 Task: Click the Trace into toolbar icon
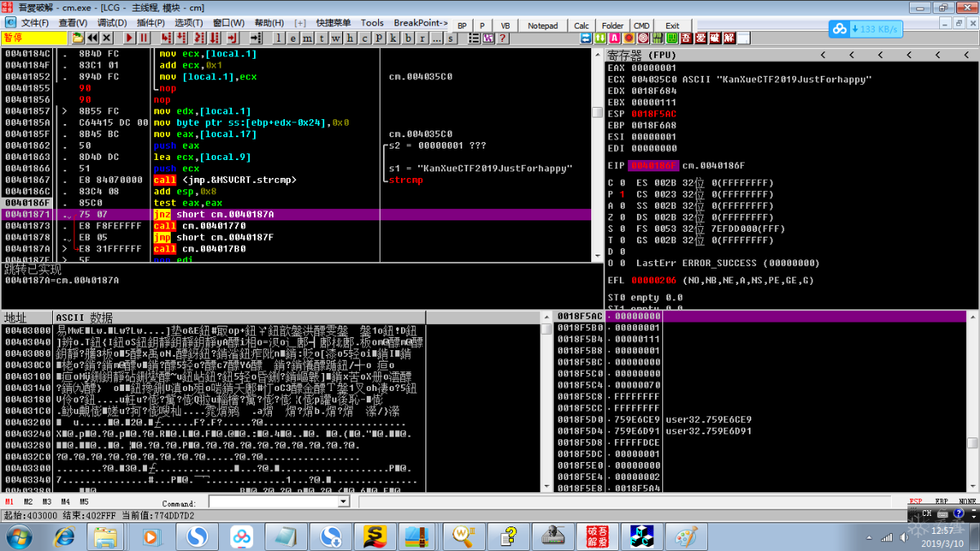[199, 38]
